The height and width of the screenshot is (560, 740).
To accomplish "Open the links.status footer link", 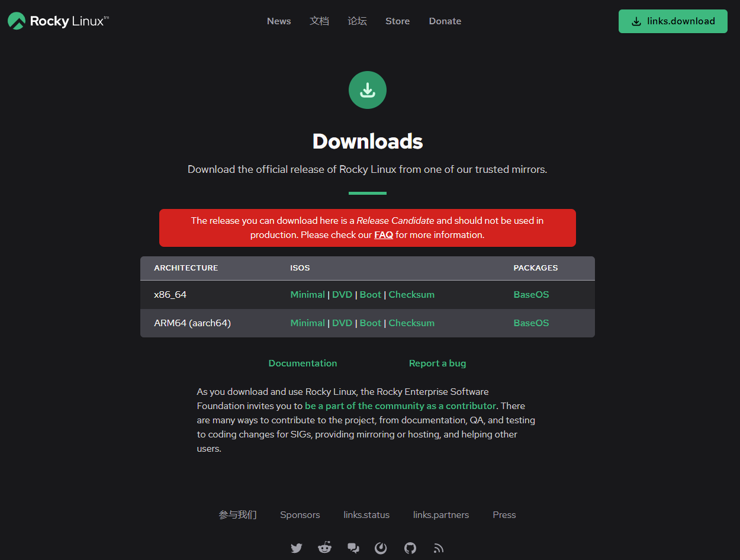I will pyautogui.click(x=366, y=515).
